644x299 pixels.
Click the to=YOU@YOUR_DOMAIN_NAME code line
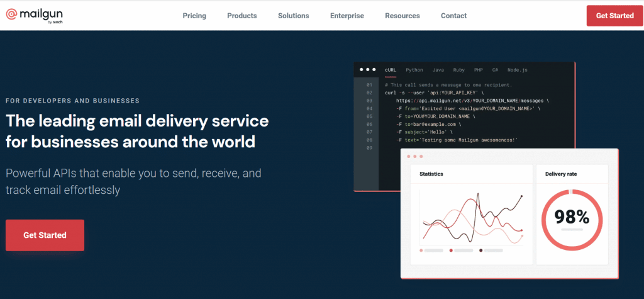coord(435,116)
